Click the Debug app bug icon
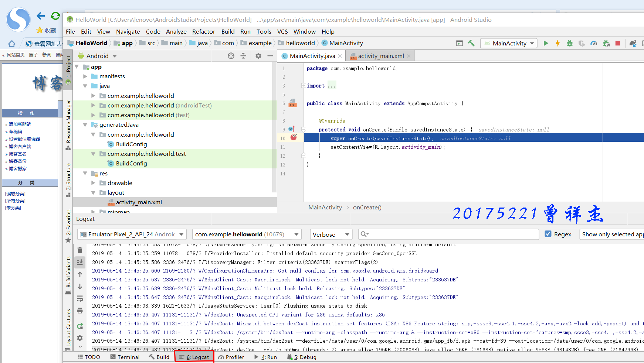 [570, 43]
